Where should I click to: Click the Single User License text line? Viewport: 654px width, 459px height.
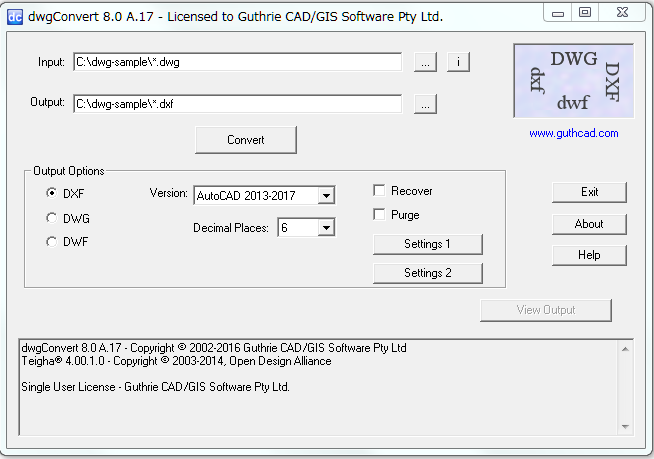tap(155, 387)
